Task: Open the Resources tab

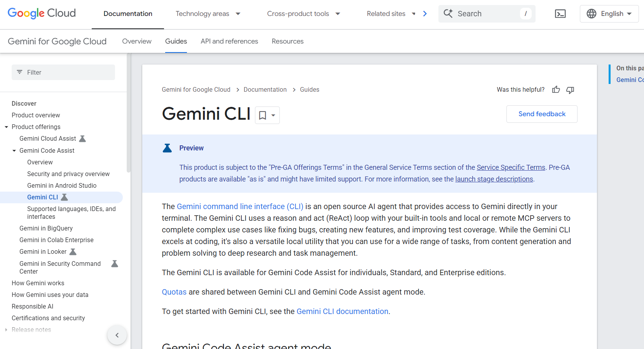Action: coord(288,41)
